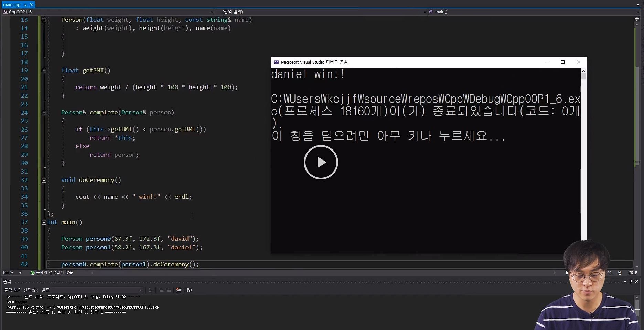Viewport: 644px width, 330px height.
Task: Collapse the doCeremony function at line 32
Action: [x=44, y=180]
